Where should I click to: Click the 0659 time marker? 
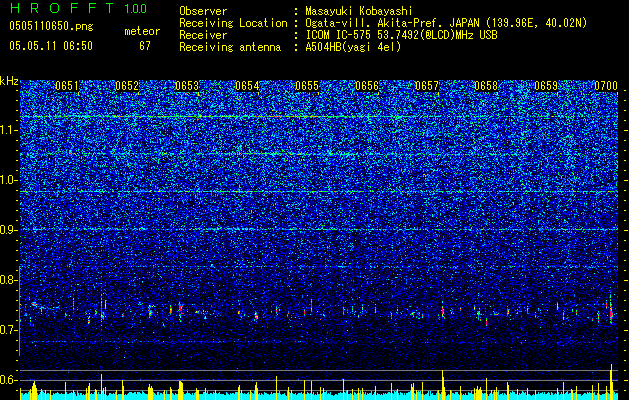(x=546, y=86)
